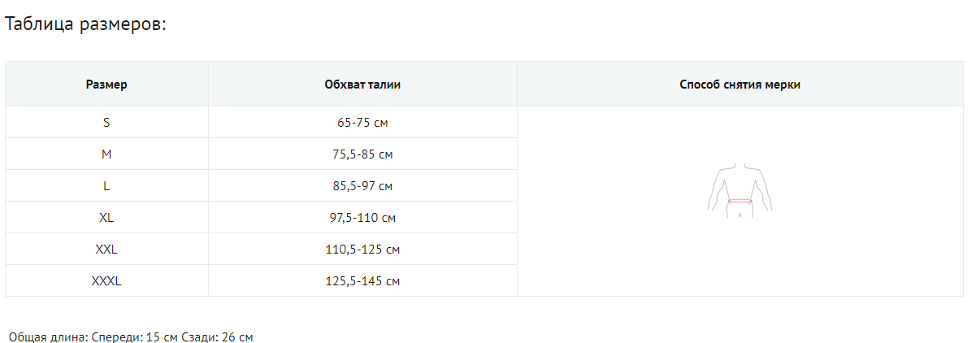Select the M size cell
This screenshot has height=343, width=980.
tap(106, 154)
